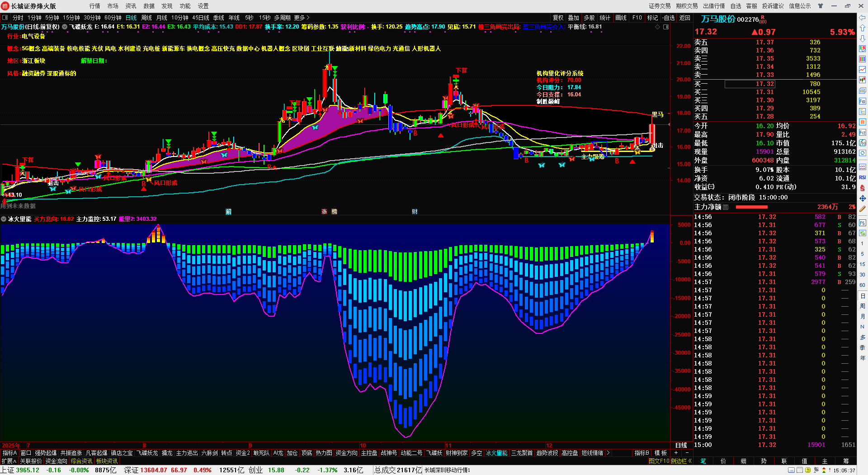Open the 指标A dropdown
The width and height of the screenshot is (868, 475).
point(9,453)
